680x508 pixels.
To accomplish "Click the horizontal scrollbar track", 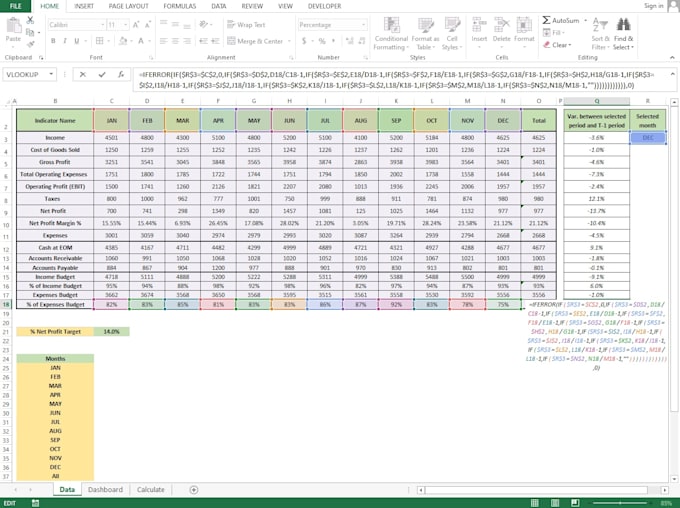I will tap(536, 490).
